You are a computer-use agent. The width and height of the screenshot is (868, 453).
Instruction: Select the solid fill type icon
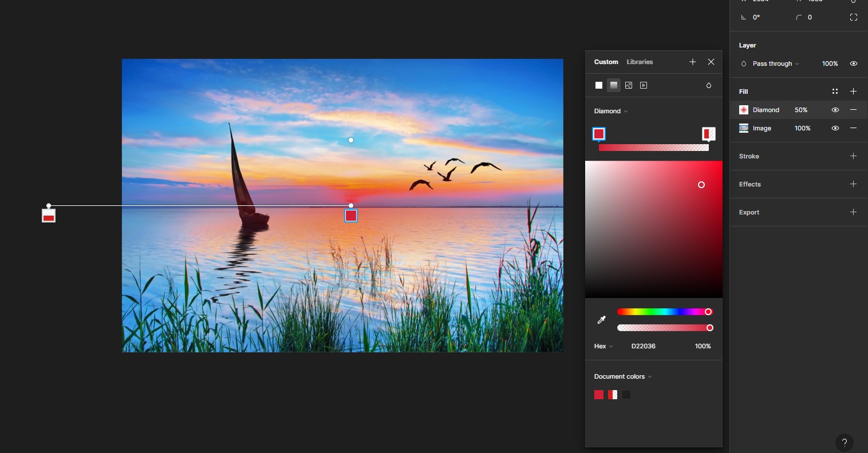(x=599, y=85)
